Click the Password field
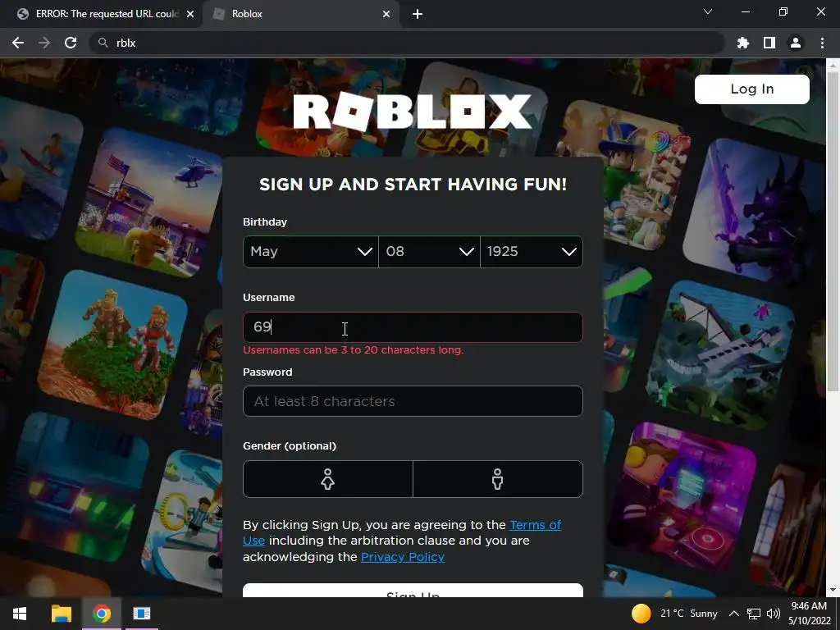840x630 pixels. pyautogui.click(x=413, y=401)
